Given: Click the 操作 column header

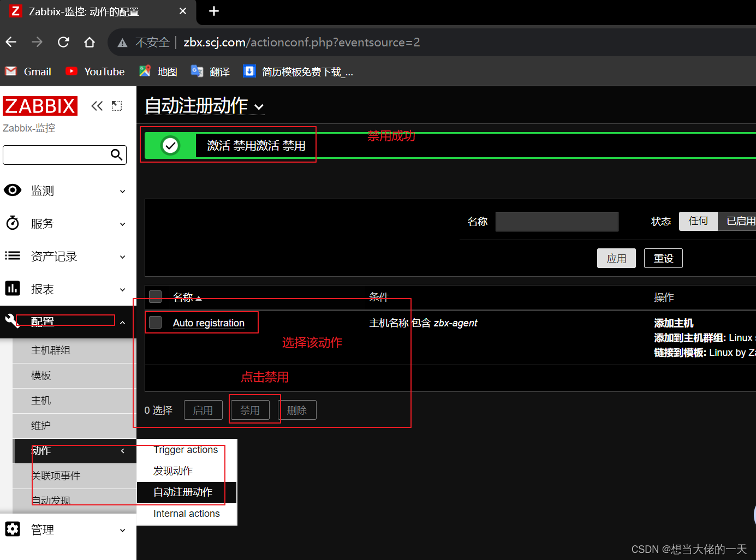Looking at the screenshot, I should (x=664, y=297).
